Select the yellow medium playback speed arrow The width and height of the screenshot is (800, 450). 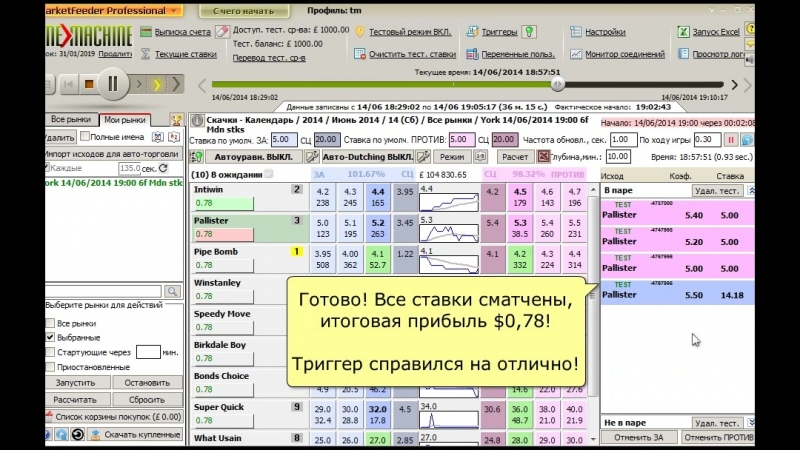point(157,84)
